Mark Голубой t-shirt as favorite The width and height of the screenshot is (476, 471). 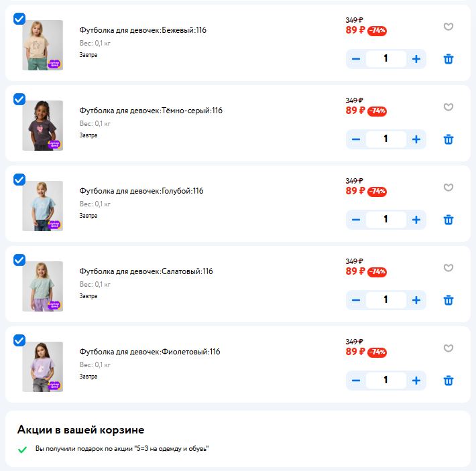449,188
